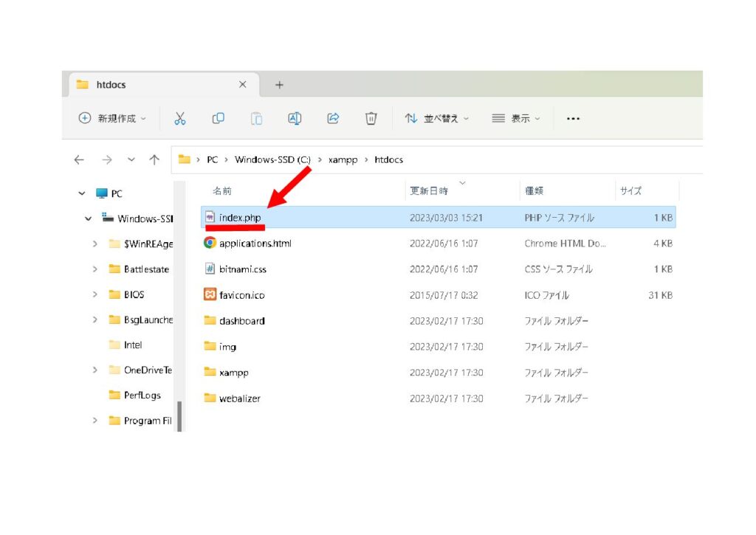Click the Share icon in toolbar
Screen dimensions: 756x535
(x=333, y=118)
